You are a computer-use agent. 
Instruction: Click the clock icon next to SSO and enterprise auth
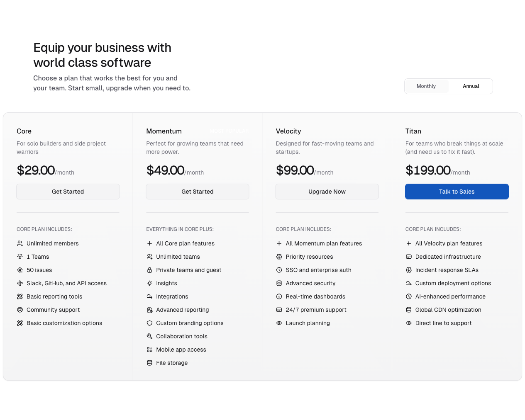(x=279, y=270)
